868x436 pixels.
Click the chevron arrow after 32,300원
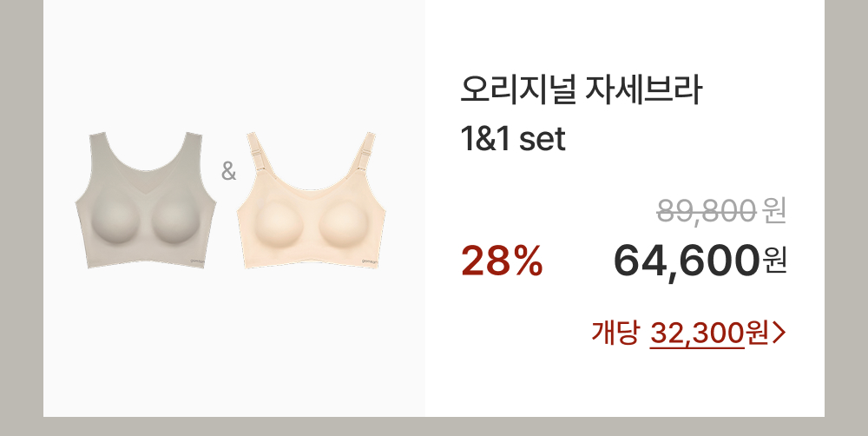pyautogui.click(x=779, y=333)
